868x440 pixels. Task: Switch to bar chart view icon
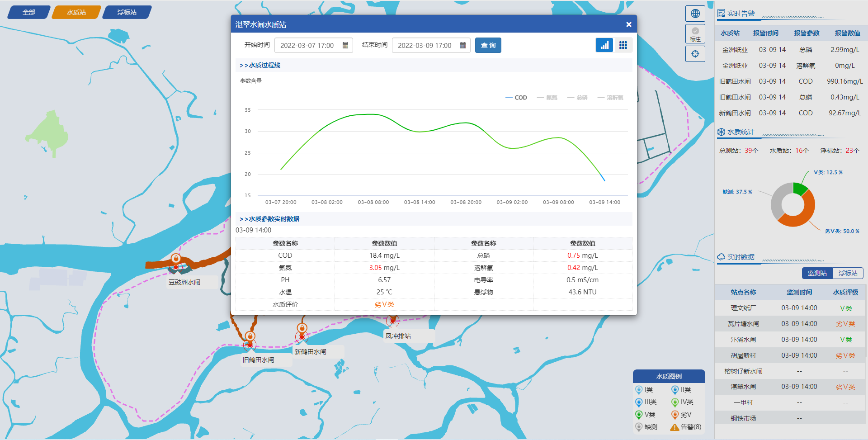coord(604,45)
